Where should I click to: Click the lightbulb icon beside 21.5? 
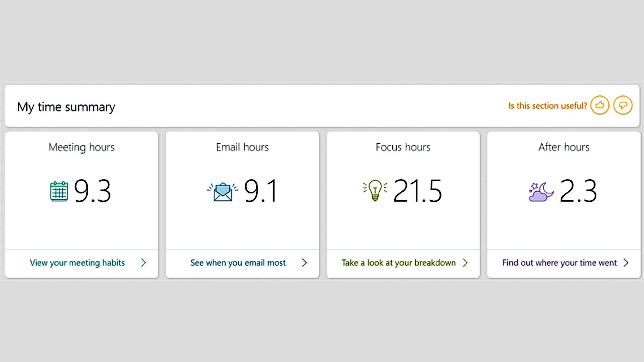pyautogui.click(x=375, y=190)
